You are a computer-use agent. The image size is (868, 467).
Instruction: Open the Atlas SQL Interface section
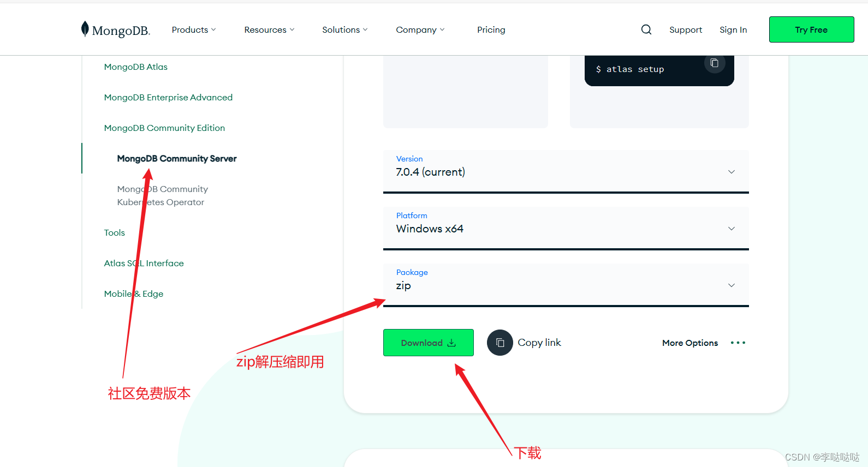click(144, 263)
